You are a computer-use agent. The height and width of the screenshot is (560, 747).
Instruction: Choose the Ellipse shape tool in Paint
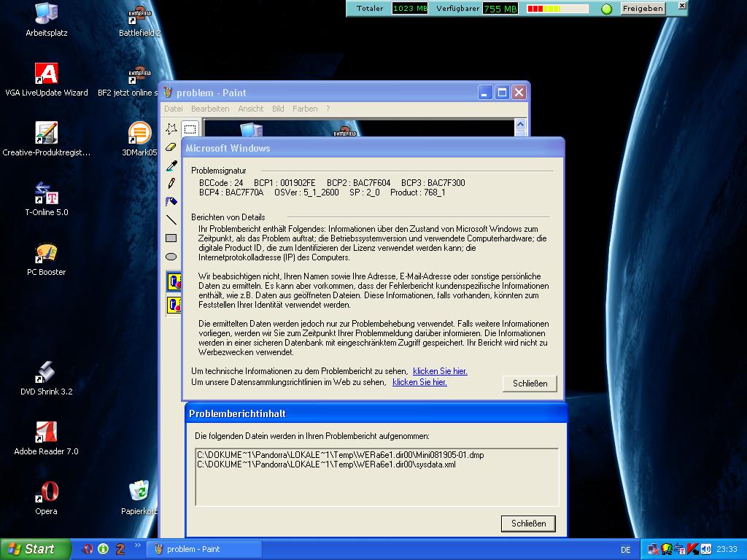(x=171, y=257)
